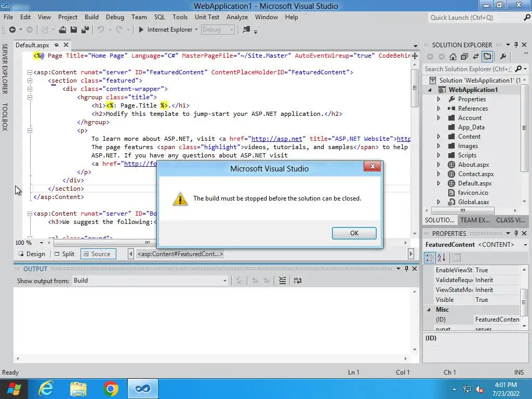
Task: Click the Search Solution Explorer field
Action: coord(468,69)
